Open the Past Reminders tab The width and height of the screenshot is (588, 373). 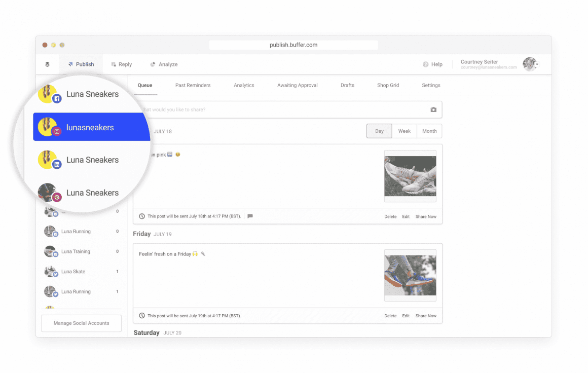tap(193, 85)
